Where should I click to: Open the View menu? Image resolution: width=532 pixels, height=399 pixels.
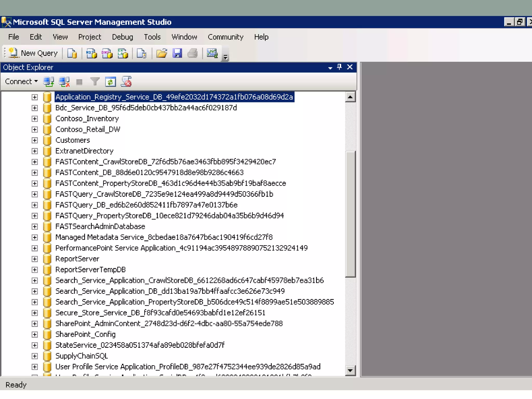coord(60,37)
